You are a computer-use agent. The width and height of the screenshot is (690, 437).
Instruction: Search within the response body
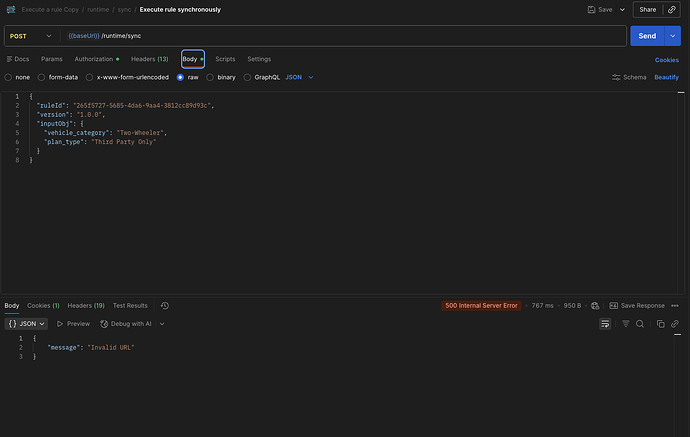tap(640, 324)
